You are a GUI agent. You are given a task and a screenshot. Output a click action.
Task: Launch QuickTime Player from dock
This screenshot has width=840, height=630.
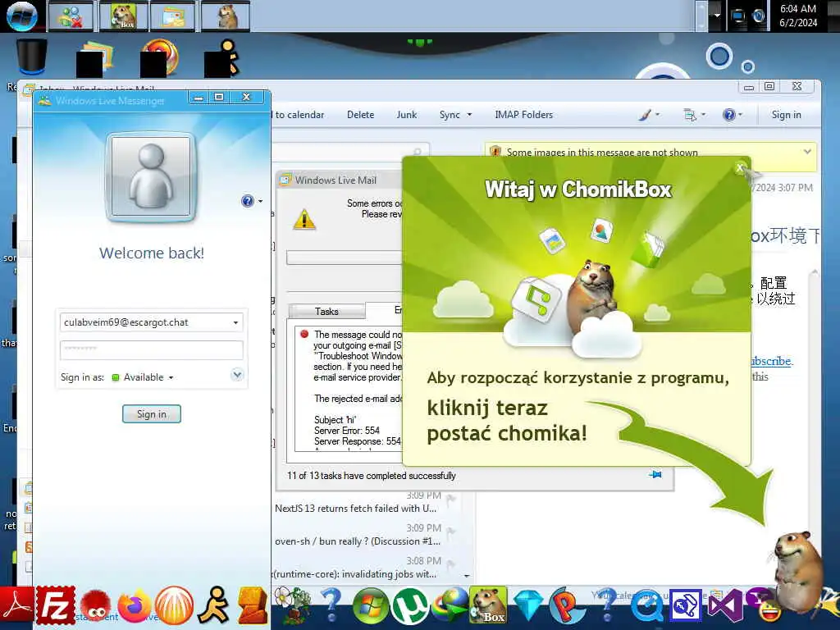(x=646, y=608)
